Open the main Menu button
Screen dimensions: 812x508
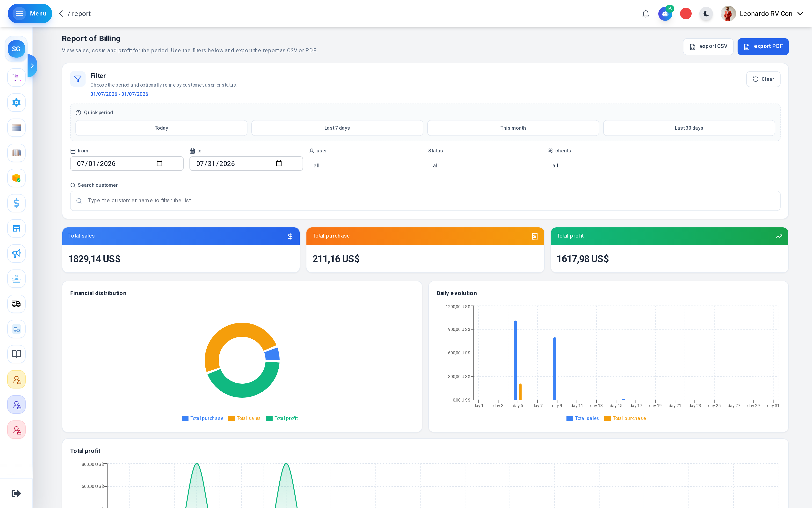(30, 14)
